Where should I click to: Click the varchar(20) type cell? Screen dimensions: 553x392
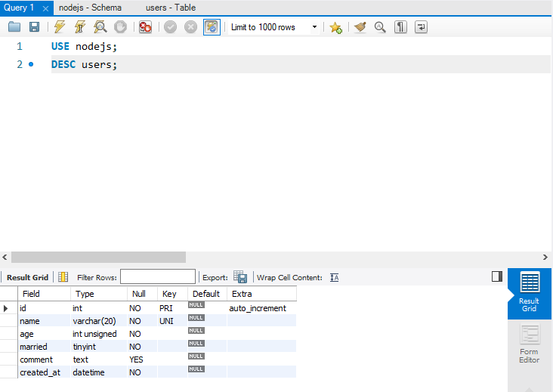pyautogui.click(x=99, y=321)
